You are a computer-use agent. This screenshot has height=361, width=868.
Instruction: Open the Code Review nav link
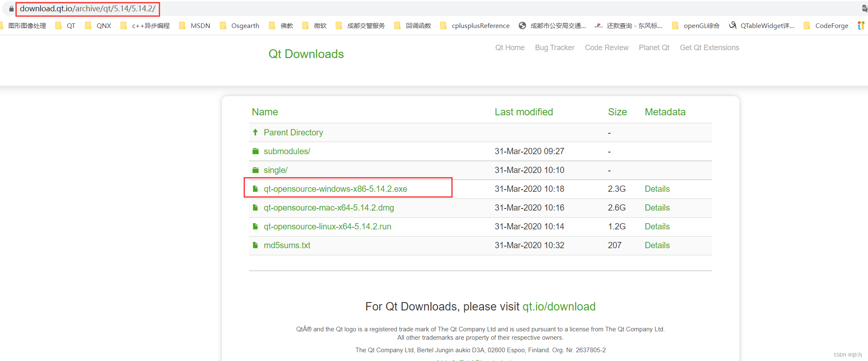click(606, 48)
